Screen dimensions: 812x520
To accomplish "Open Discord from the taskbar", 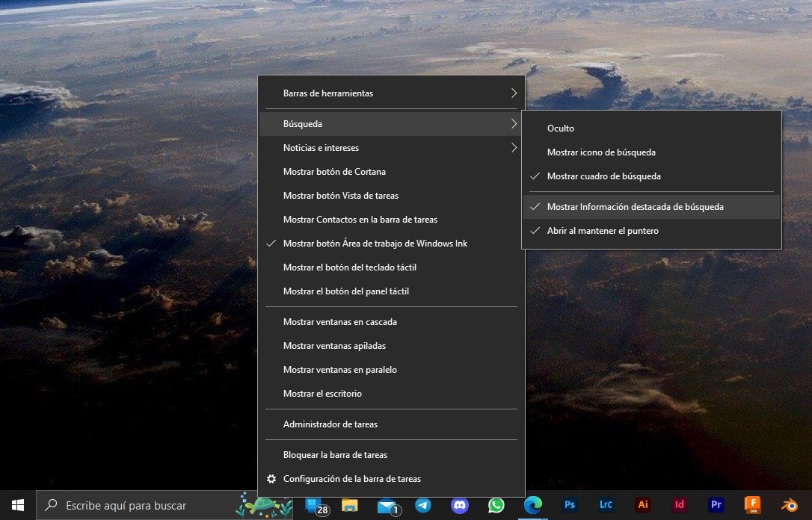I will [459, 505].
